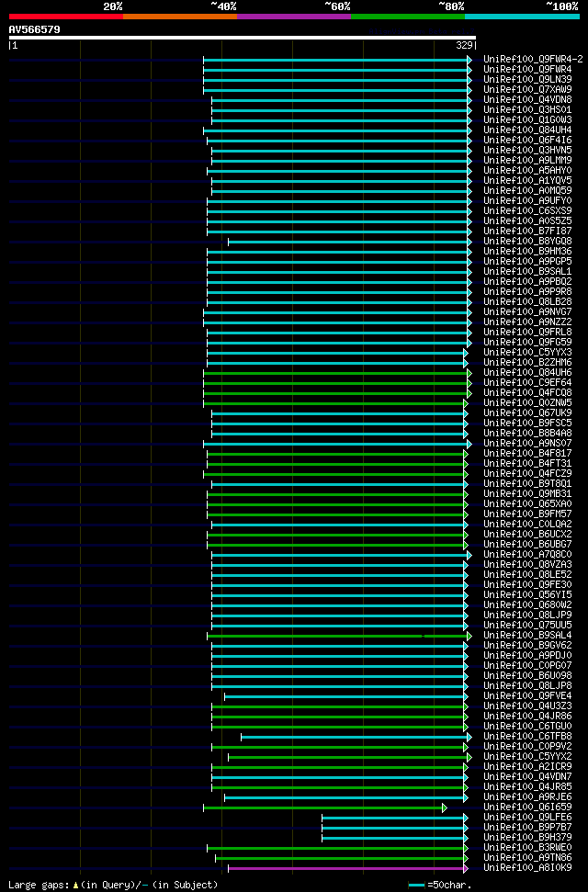Click label UniRef100_Q9FVE4
588x892 pixels.
click(x=527, y=695)
